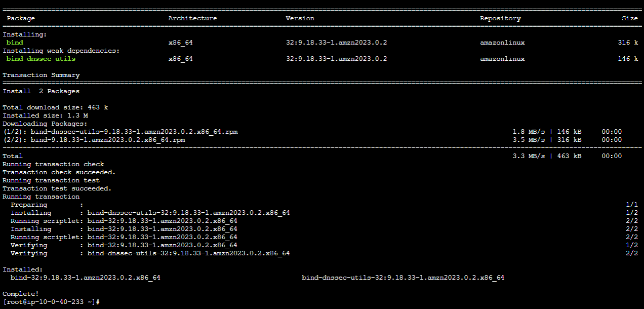644x309 pixels.
Task: Click the Transaction Summary heading
Action: coord(41,75)
